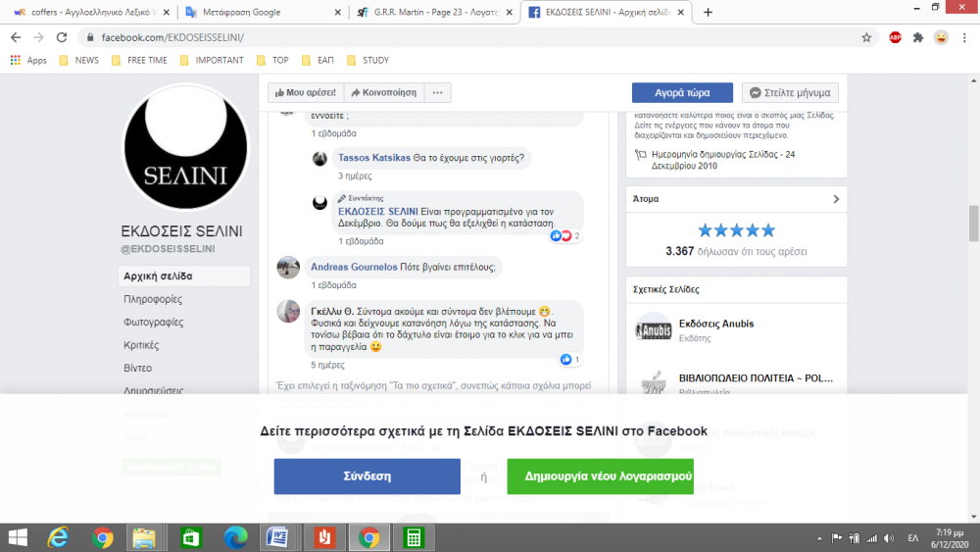This screenshot has height=552, width=980.
Task: Switch to the G.R.R. Martin Page 23 tab
Action: coord(433,12)
